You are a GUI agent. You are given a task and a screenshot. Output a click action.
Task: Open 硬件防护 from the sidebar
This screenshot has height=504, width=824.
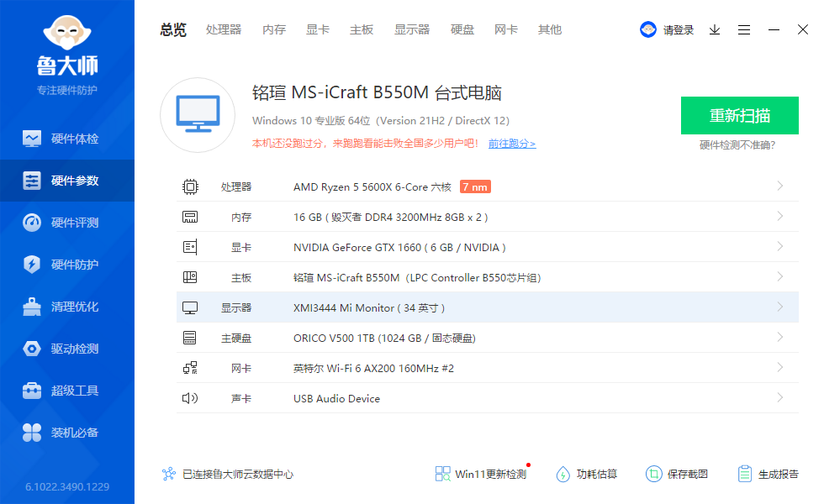coord(67,265)
